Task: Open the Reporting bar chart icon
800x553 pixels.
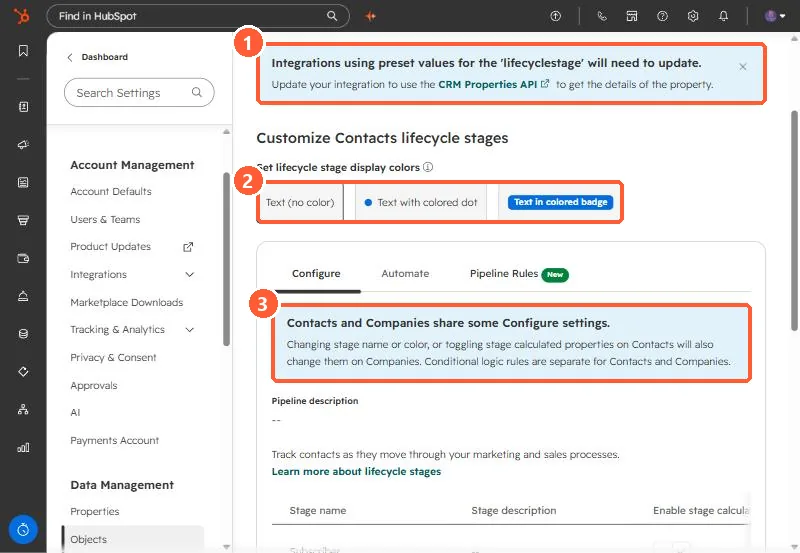Action: [23, 447]
